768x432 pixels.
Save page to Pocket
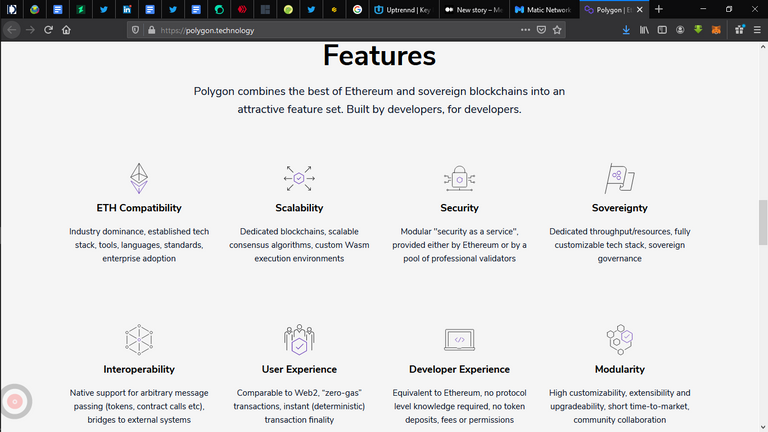pyautogui.click(x=541, y=30)
